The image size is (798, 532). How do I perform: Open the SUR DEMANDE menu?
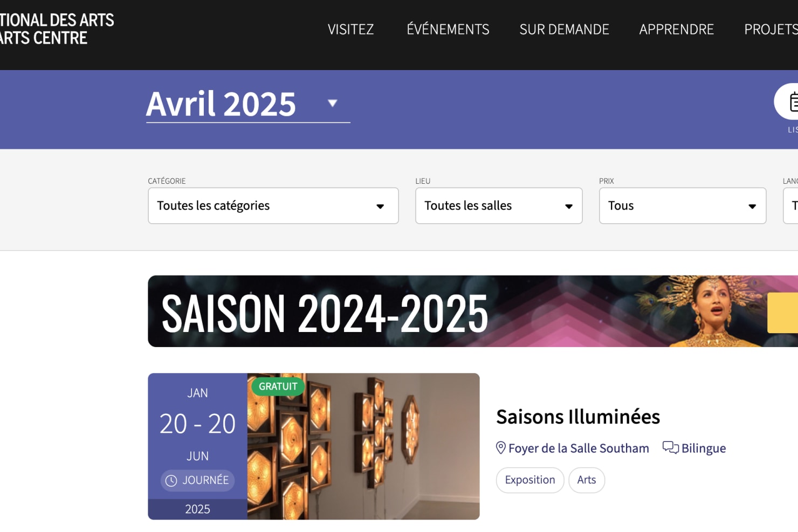click(564, 29)
